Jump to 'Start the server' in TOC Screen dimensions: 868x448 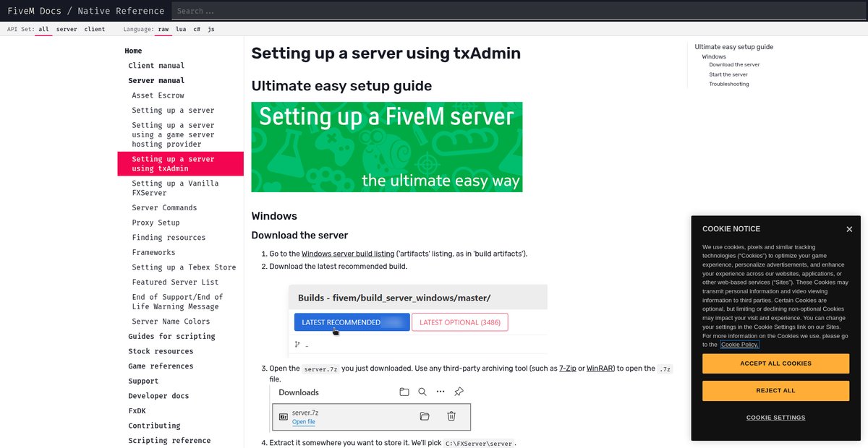click(728, 74)
